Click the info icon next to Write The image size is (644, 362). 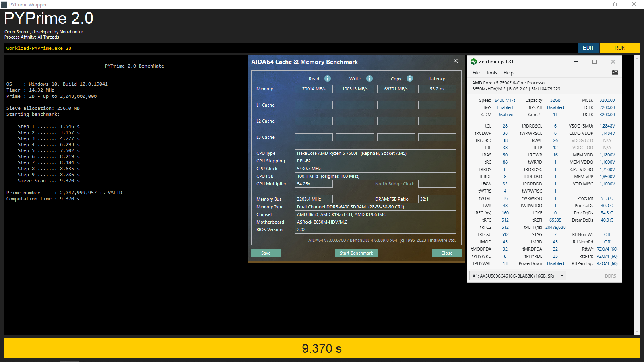click(369, 78)
